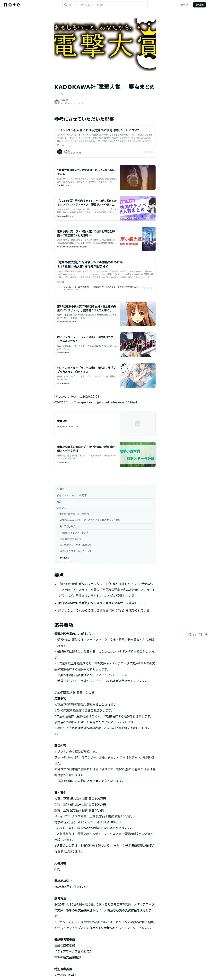The width and height of the screenshot is (210, 980).
Task: Click the floating share arrow icon
Action: (x=206, y=635)
